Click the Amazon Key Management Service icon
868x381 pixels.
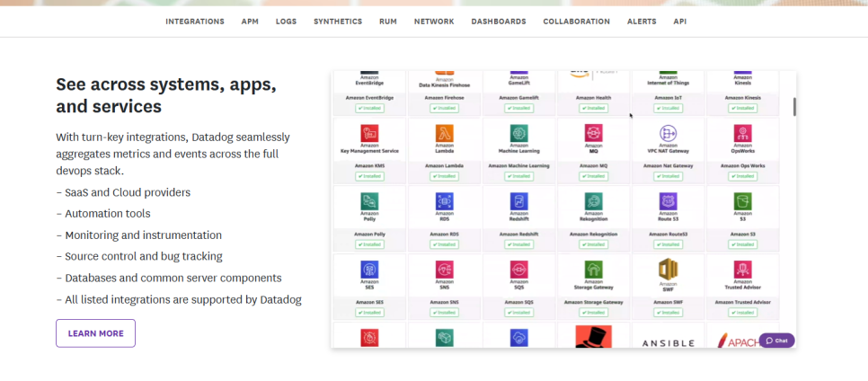[x=369, y=133]
